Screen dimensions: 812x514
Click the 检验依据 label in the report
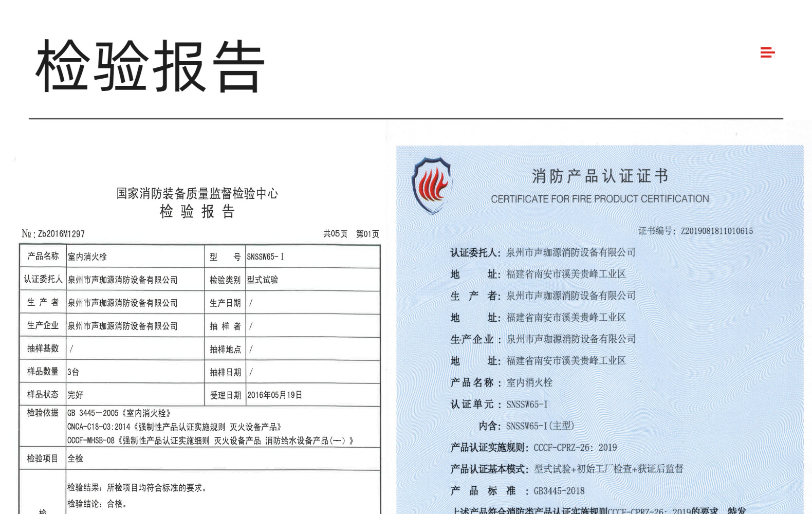43,413
